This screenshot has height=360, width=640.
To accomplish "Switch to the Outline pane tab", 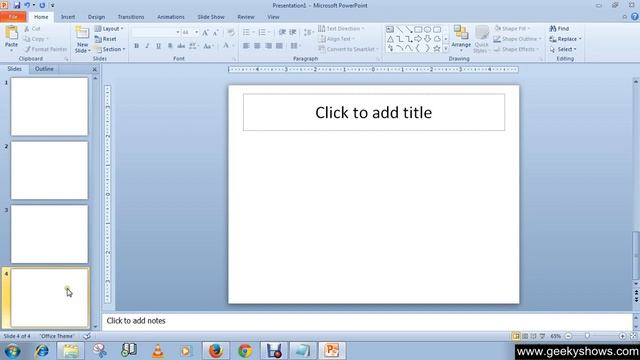I will (44, 69).
